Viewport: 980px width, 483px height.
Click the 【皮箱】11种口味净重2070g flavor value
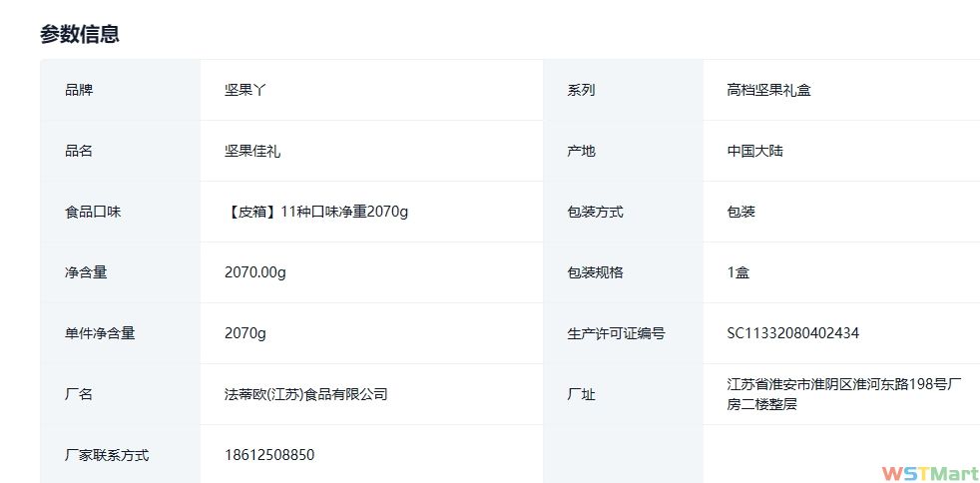pos(316,212)
